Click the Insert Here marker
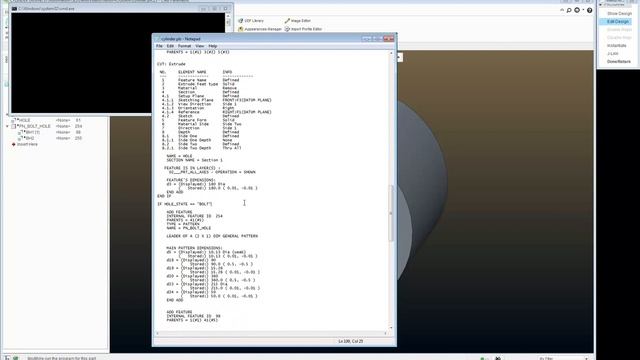The height and width of the screenshot is (360, 640). point(25,144)
